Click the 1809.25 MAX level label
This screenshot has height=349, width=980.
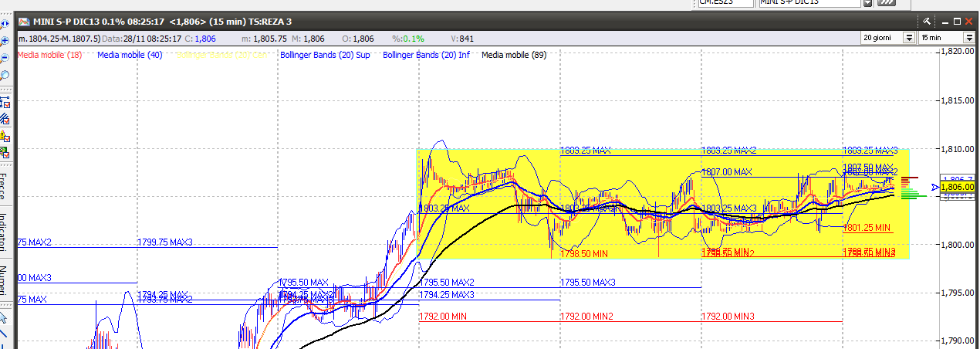tap(586, 151)
